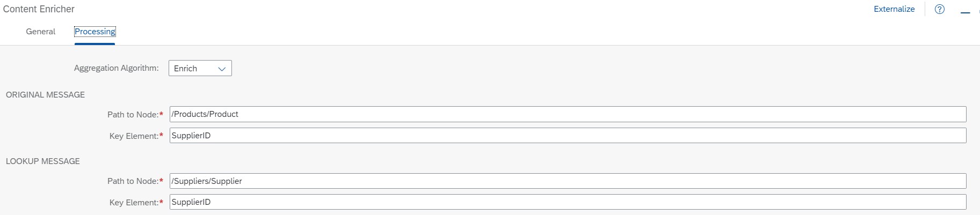Click the LOOKUP MESSAGE section heading
980x215 pixels.
43,161
